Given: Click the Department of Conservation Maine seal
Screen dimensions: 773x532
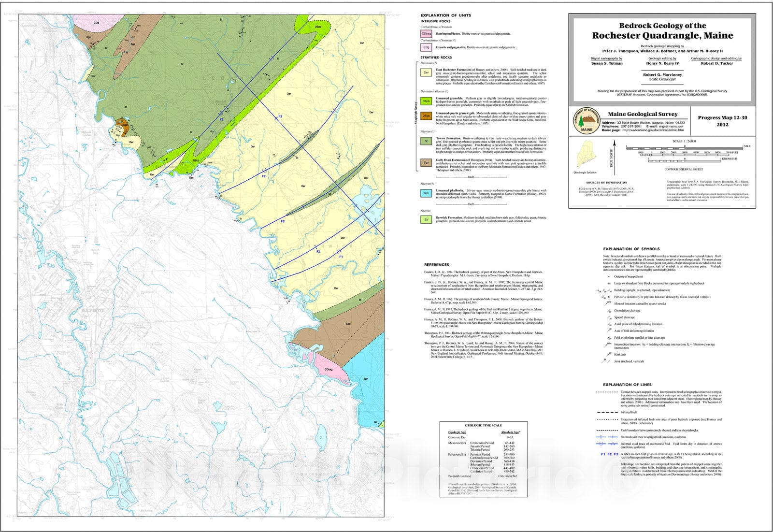Looking at the screenshot, I should pos(587,121).
